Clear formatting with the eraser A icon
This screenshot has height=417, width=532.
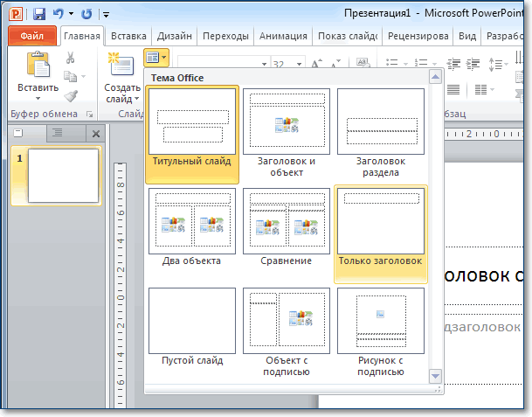(363, 63)
